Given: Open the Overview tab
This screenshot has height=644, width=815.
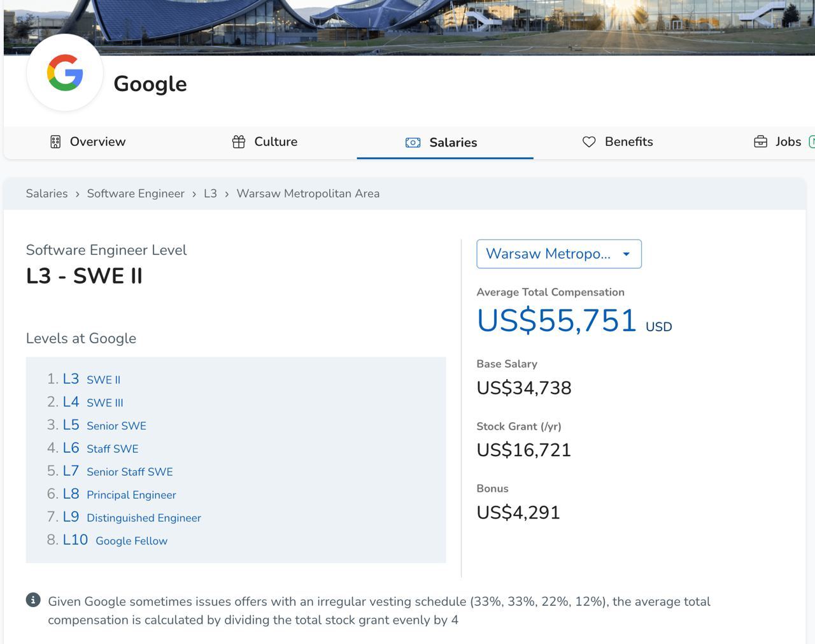Looking at the screenshot, I should click(88, 142).
